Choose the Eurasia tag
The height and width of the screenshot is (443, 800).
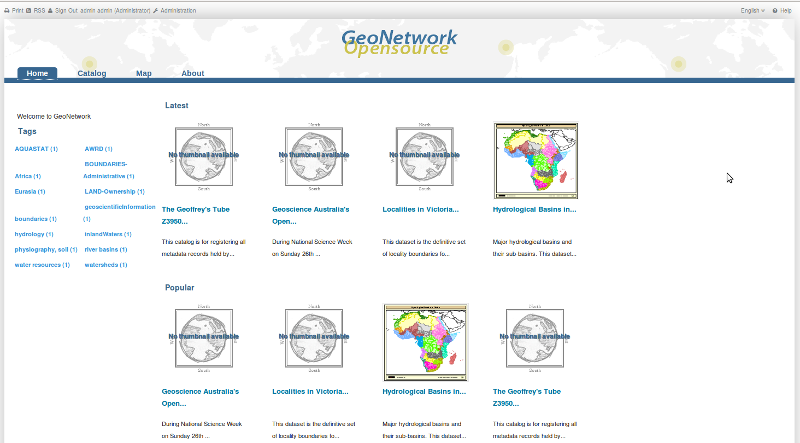tap(30, 191)
